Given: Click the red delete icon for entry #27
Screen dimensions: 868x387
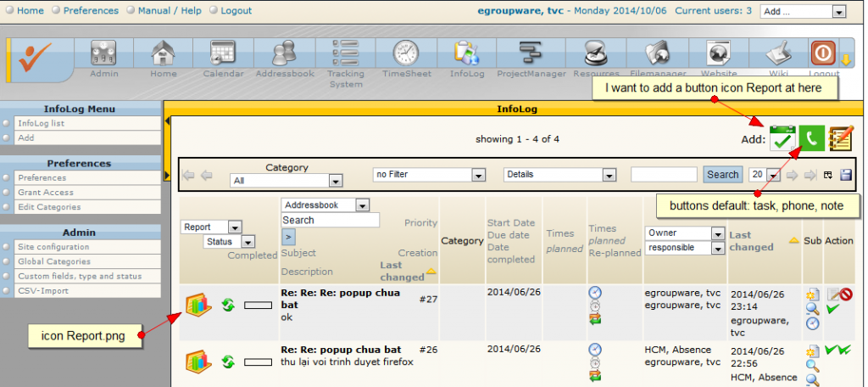Looking at the screenshot, I should (846, 294).
